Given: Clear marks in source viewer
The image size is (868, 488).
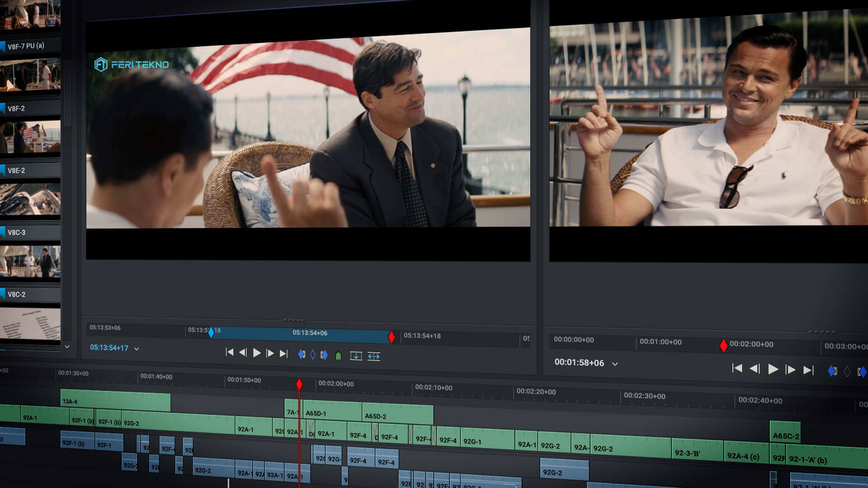Looking at the screenshot, I should (x=312, y=355).
